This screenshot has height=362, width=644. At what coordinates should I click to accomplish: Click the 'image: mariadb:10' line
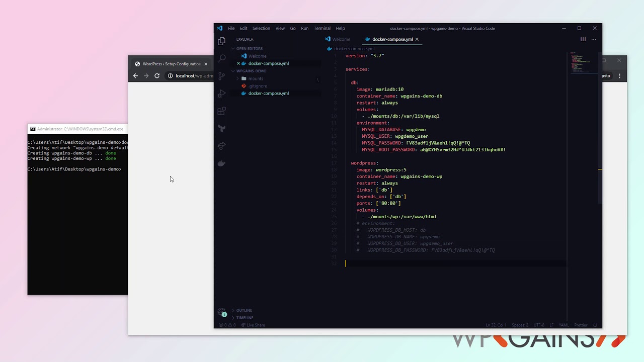click(x=380, y=89)
